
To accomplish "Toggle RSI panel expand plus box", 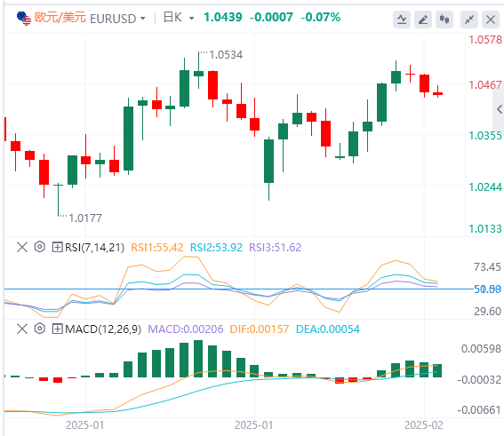I will (57, 247).
